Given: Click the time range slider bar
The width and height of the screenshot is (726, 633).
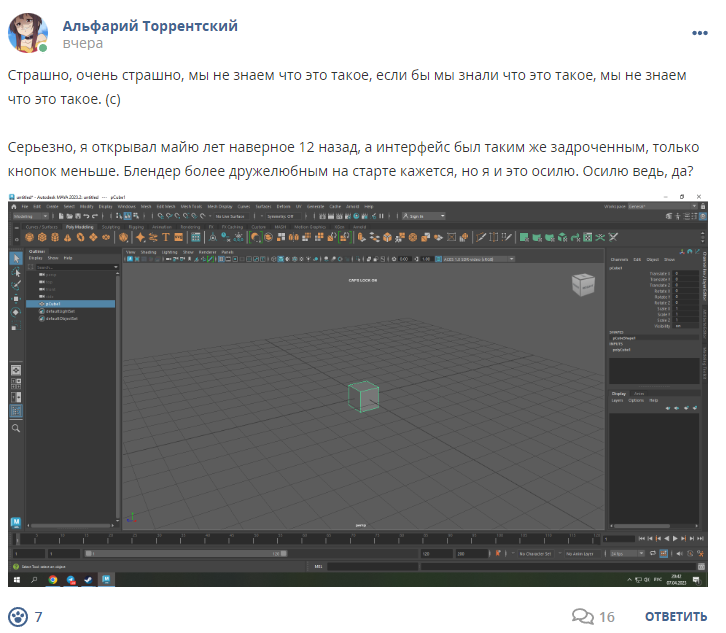Looking at the screenshot, I should pyautogui.click(x=186, y=553).
